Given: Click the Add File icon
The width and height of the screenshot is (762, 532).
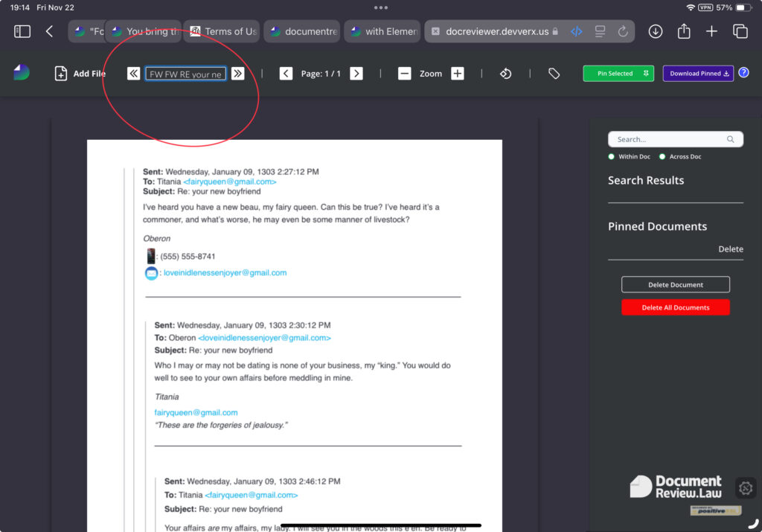Looking at the screenshot, I should tap(61, 74).
